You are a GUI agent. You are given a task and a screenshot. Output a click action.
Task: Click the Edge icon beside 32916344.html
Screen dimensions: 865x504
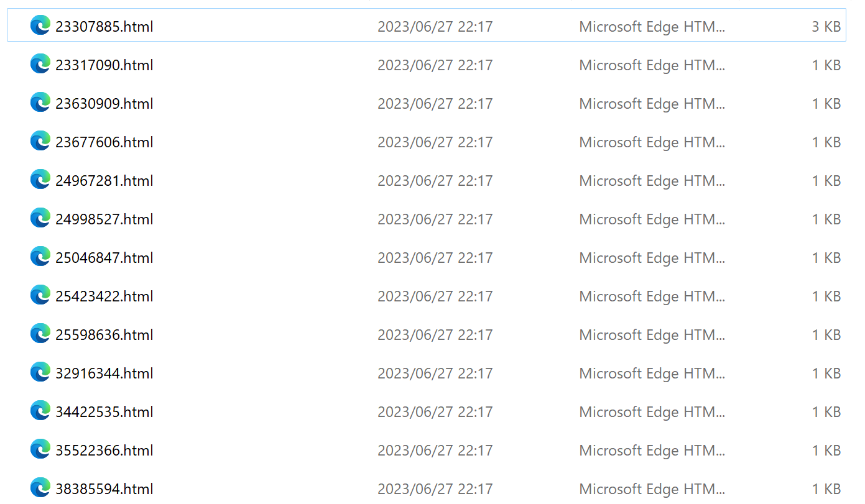[40, 372]
